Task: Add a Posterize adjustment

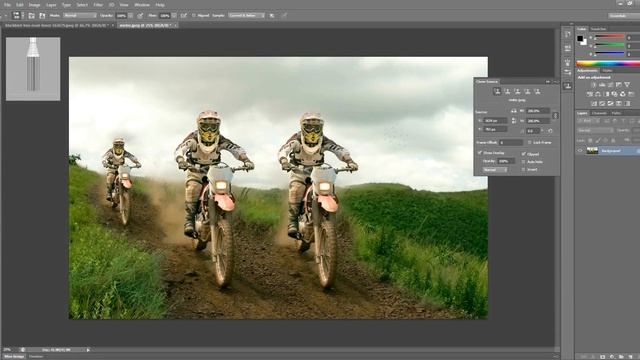Action: pyautogui.click(x=602, y=104)
